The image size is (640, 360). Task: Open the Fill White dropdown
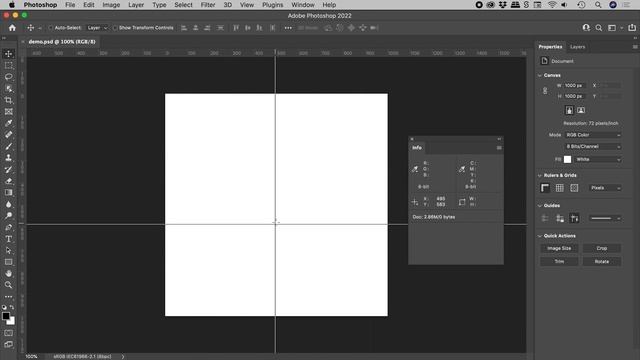point(598,159)
